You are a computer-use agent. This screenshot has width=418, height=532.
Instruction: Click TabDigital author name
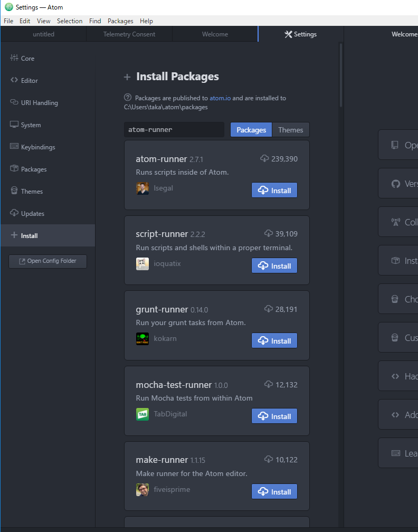[x=170, y=414]
